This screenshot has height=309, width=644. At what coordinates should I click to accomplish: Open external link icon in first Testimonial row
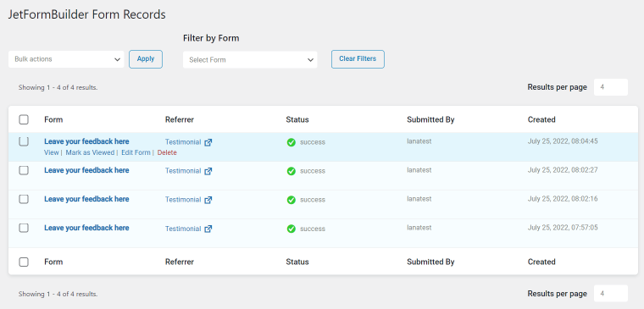pos(208,142)
